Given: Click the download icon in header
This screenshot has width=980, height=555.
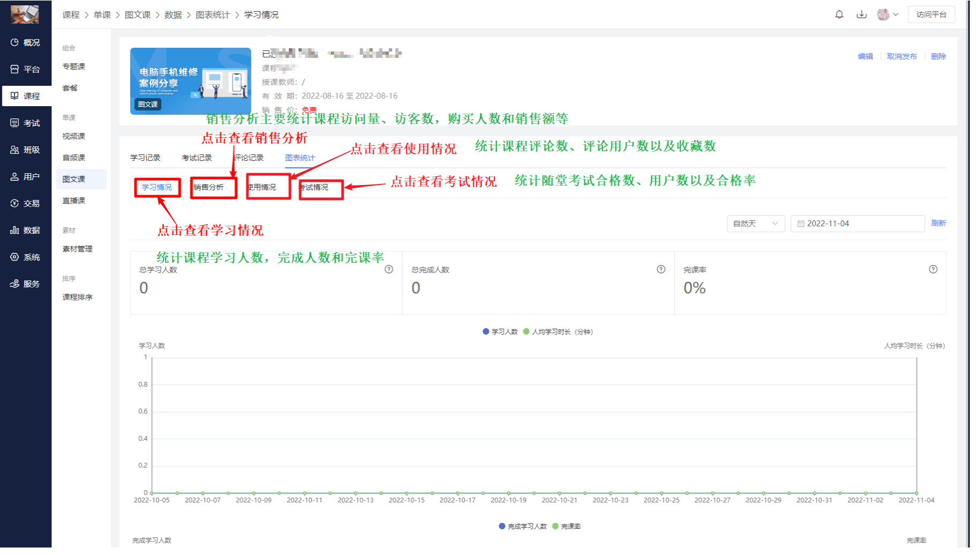Looking at the screenshot, I should coord(862,14).
